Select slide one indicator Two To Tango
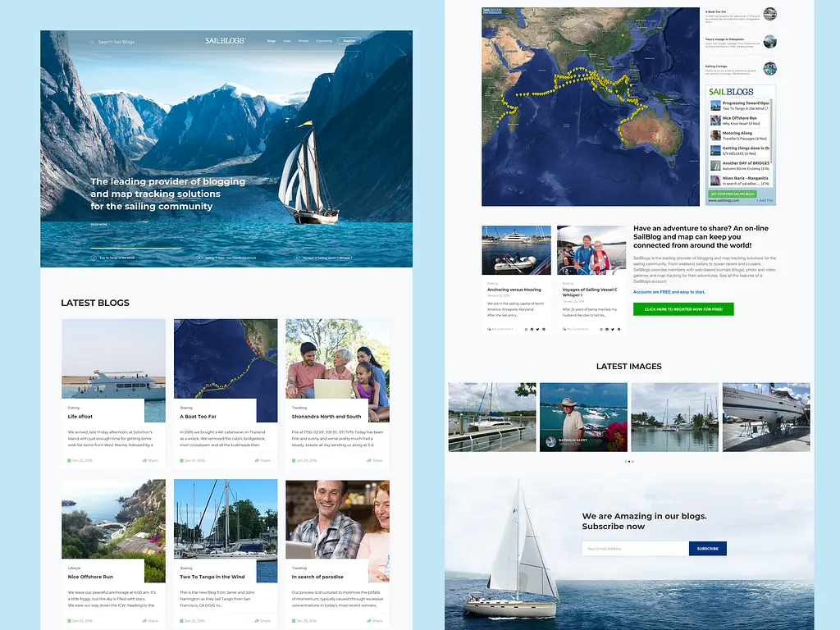Viewport: 840px width, 630px height. pyautogui.click(x=94, y=257)
